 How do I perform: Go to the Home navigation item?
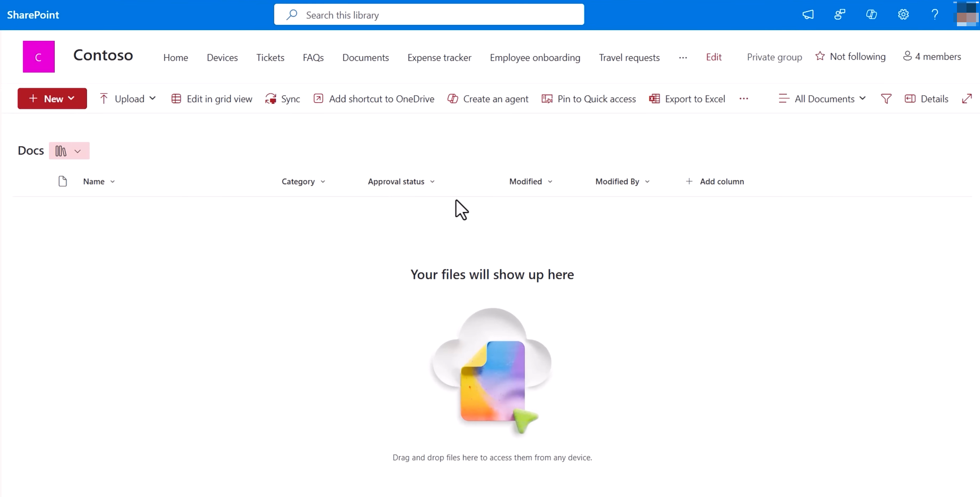(175, 58)
